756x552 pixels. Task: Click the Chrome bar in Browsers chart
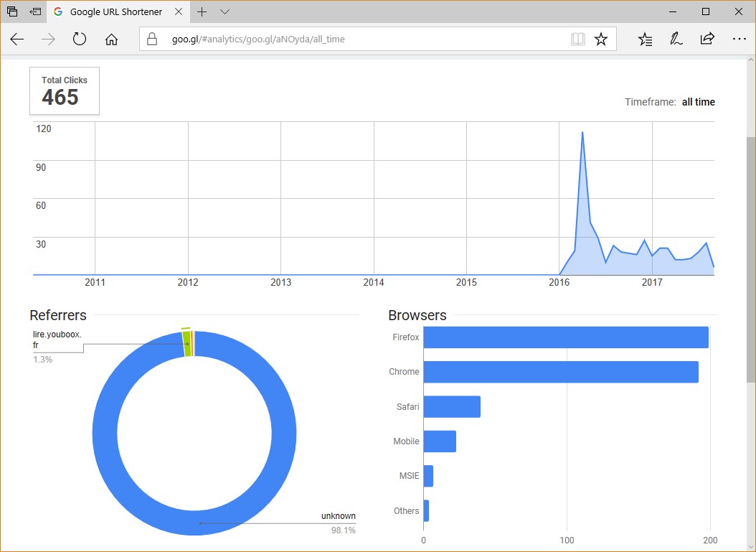560,372
